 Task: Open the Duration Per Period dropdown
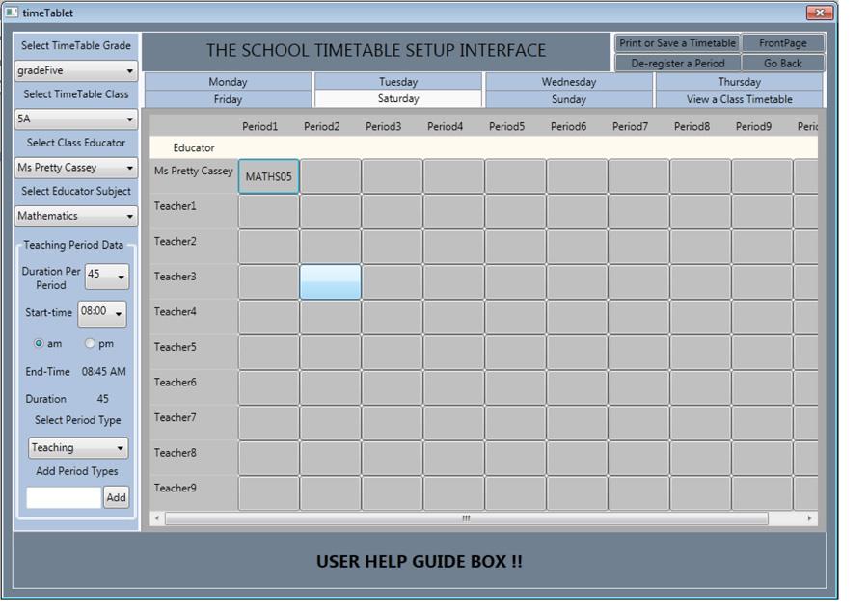(108, 278)
